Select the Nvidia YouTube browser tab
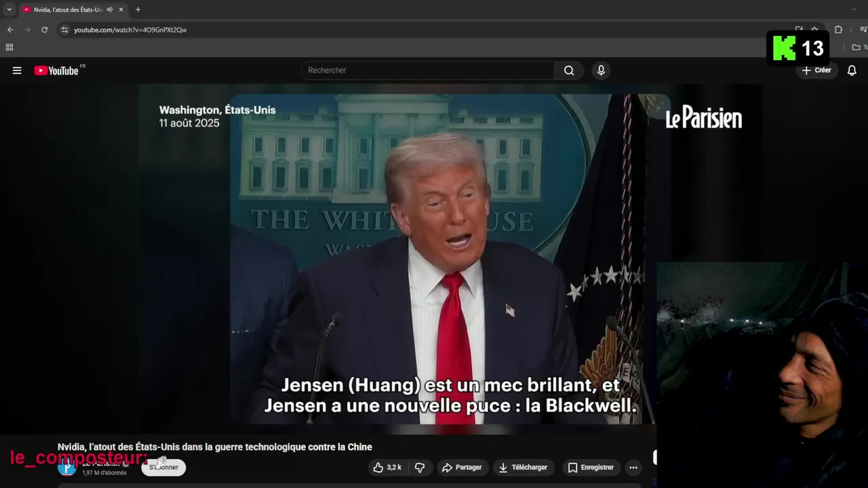The height and width of the screenshot is (488, 868). coord(73,9)
